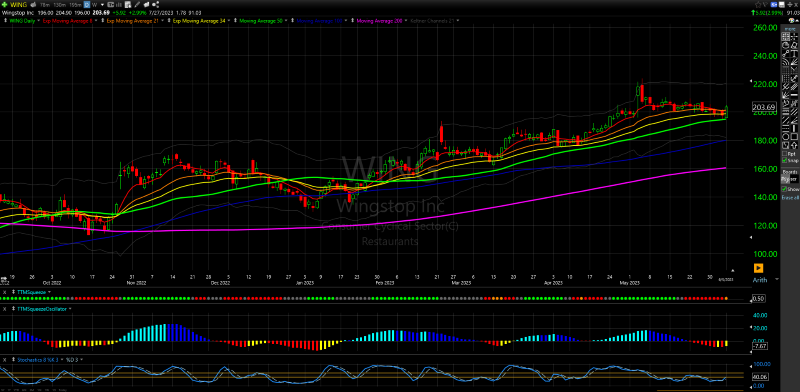The image size is (800, 392).
Task: Click the 60.06 stochastics value label
Action: point(760,377)
